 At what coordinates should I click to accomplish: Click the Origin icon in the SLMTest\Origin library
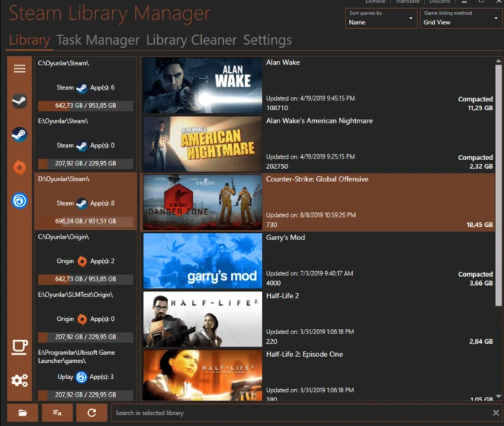[x=82, y=319]
